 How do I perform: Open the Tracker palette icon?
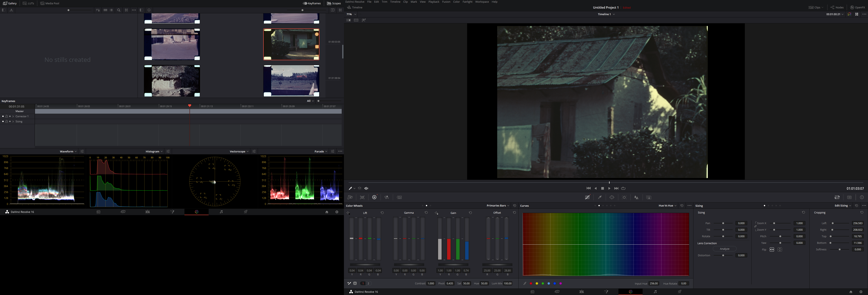pyautogui.click(x=624, y=197)
